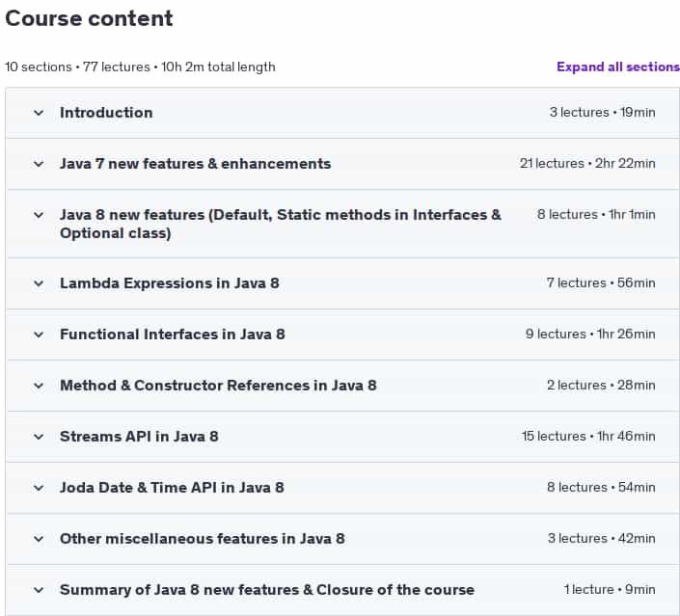The height and width of the screenshot is (616, 680).
Task: Click the '9 lectures • 1hr 26min' text
Action: tap(590, 335)
